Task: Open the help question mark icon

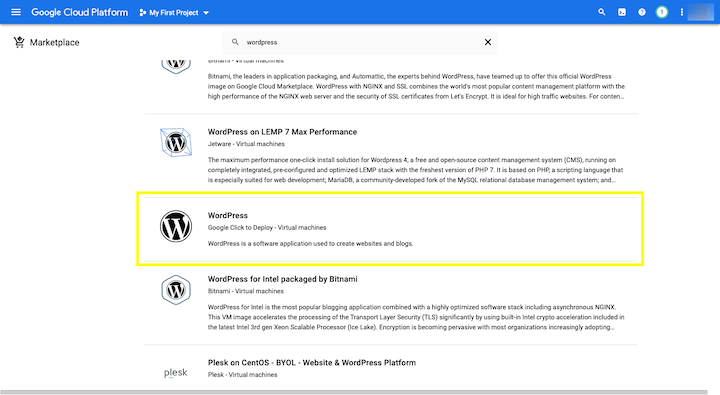Action: [641, 12]
